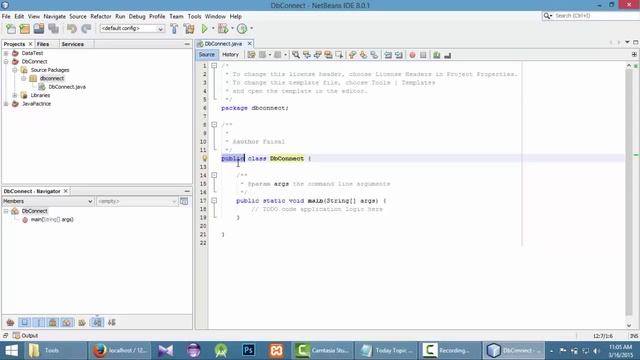640x360 pixels.
Task: Expand the JavaPactrice project node
Action: pos(6,104)
